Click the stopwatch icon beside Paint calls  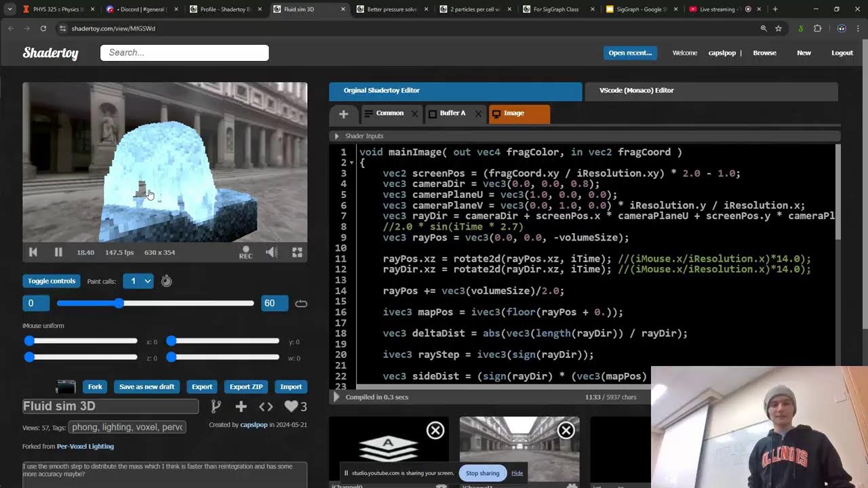[x=166, y=281]
